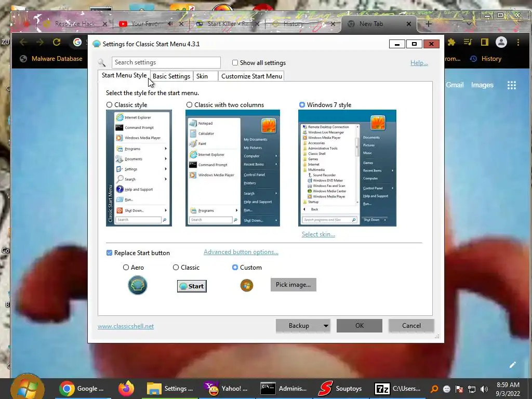Enable Show all settings checkbox

(x=235, y=63)
